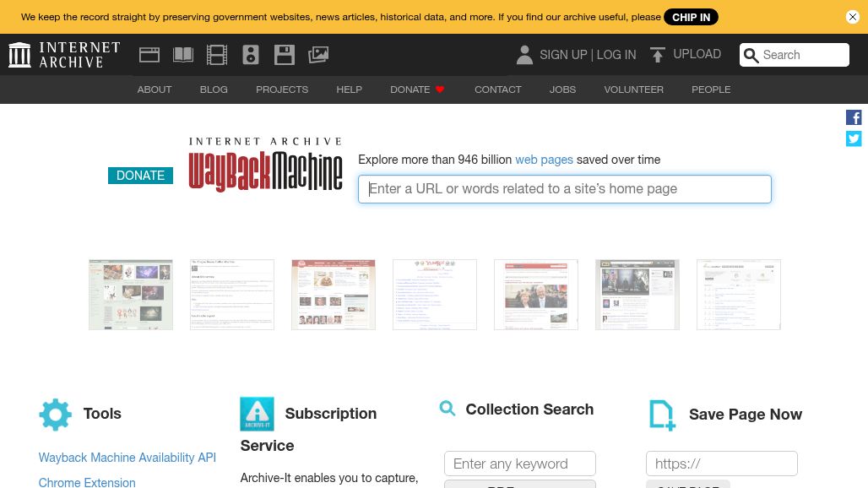Open the Images collection icon
868x488 pixels.
click(318, 55)
